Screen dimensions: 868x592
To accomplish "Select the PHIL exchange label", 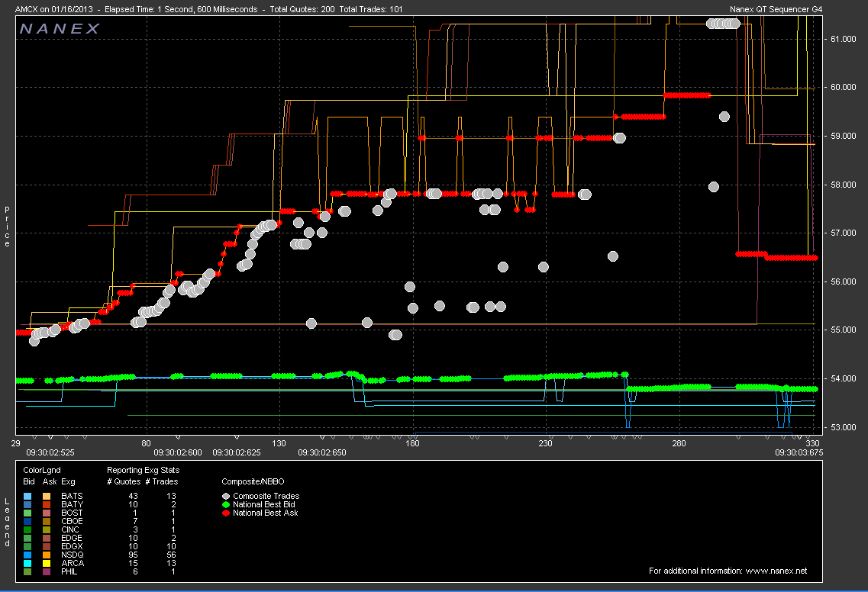I will [x=69, y=571].
